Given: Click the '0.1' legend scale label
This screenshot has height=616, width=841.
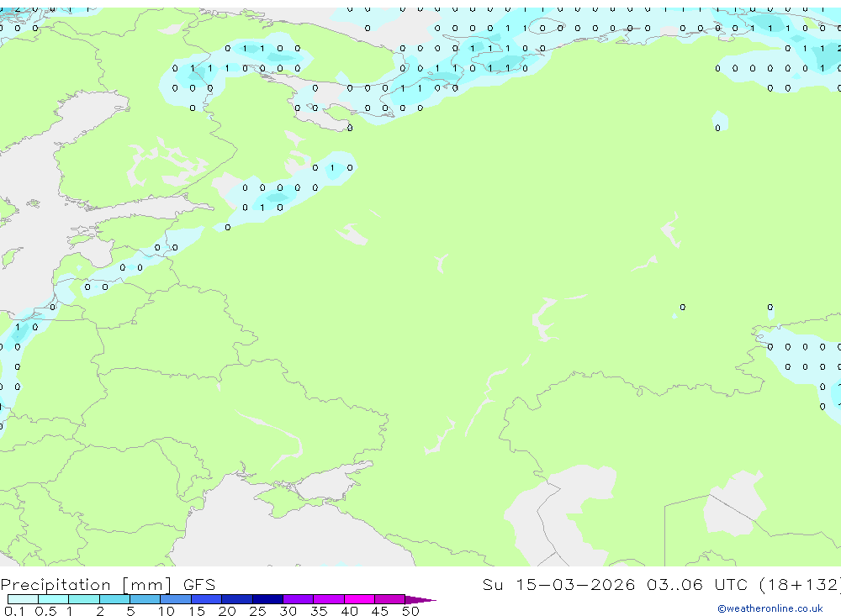Looking at the screenshot, I should 14,611.
